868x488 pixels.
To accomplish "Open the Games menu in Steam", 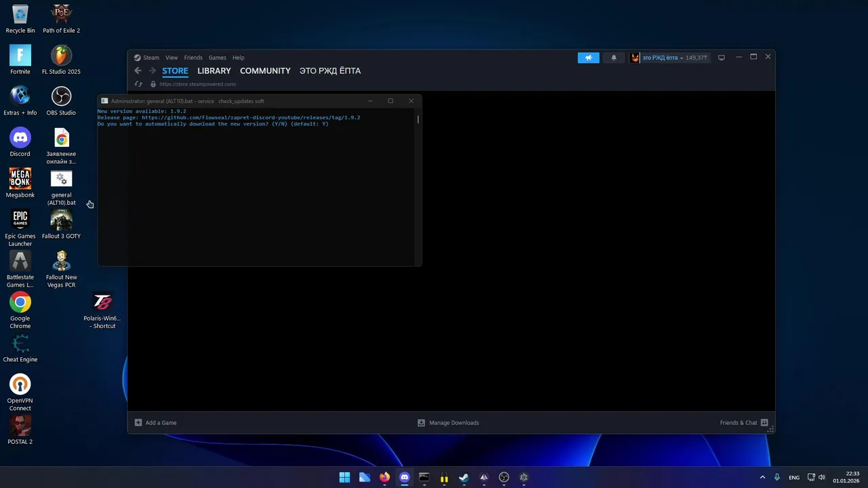I will (217, 58).
